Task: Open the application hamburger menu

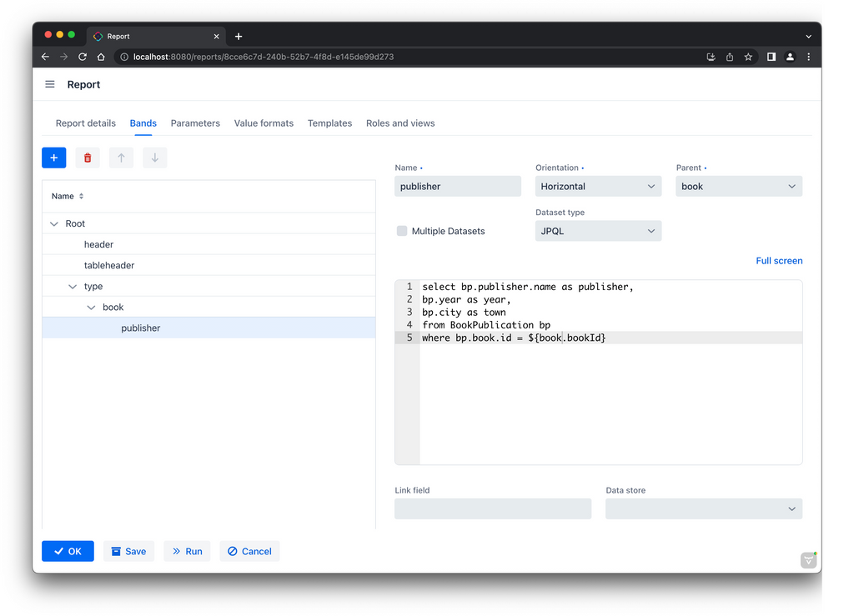Action: 49,84
